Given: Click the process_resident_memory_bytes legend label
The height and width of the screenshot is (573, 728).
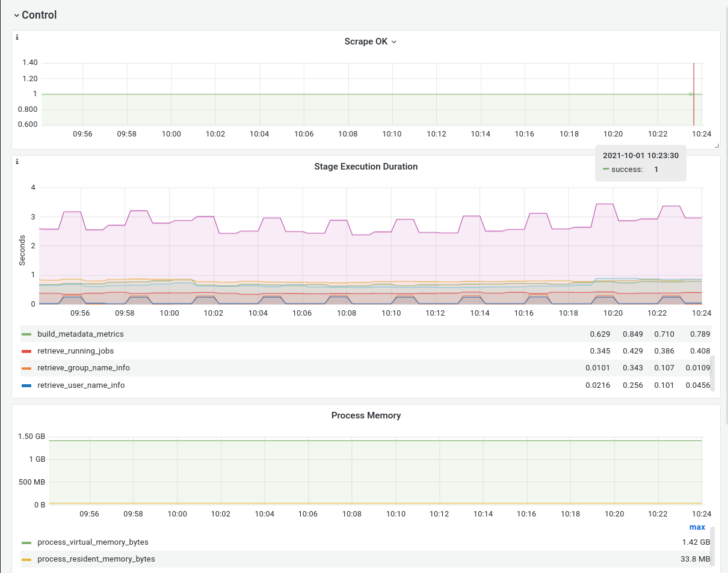Looking at the screenshot, I should (x=96, y=559).
